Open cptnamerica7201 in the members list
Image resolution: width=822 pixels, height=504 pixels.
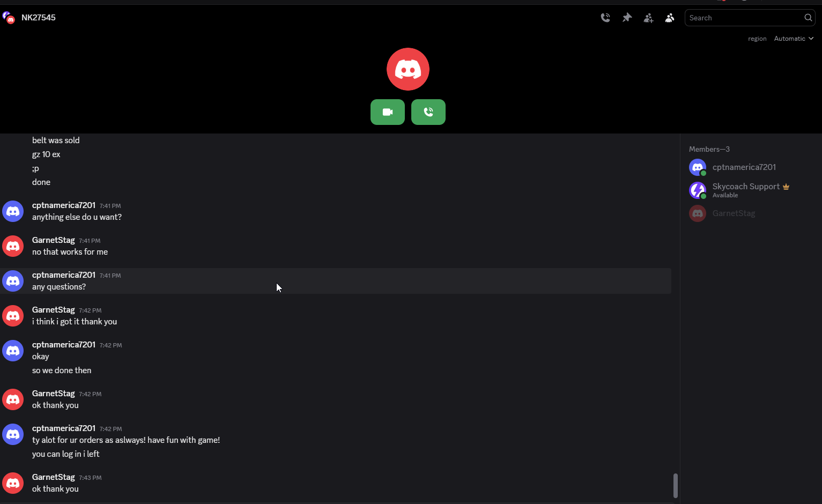[750, 167]
